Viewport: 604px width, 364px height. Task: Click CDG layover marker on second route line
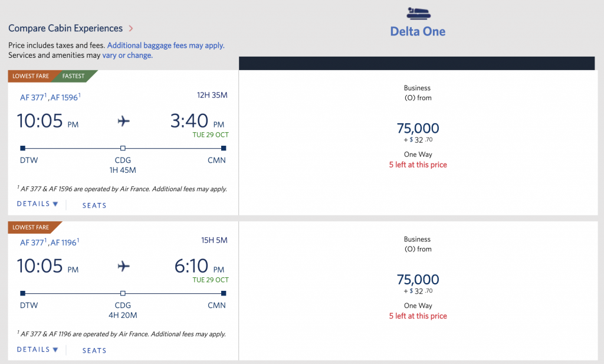(123, 293)
